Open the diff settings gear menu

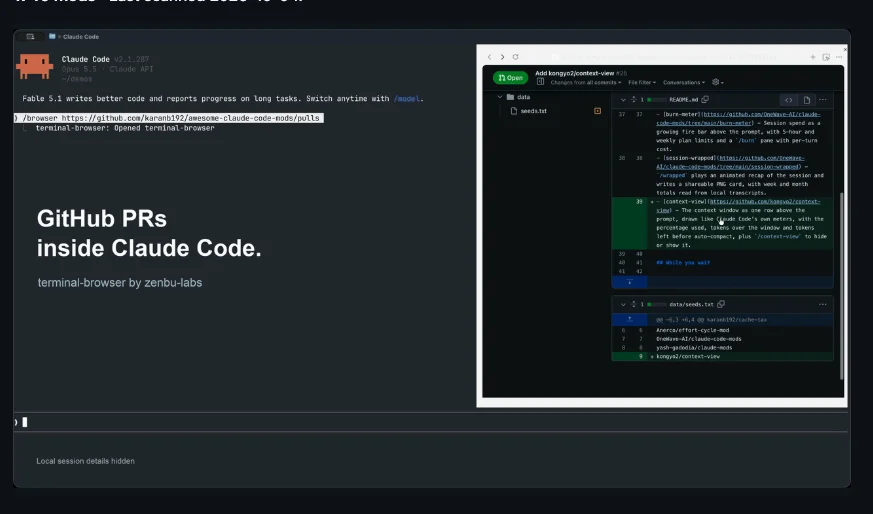[718, 82]
